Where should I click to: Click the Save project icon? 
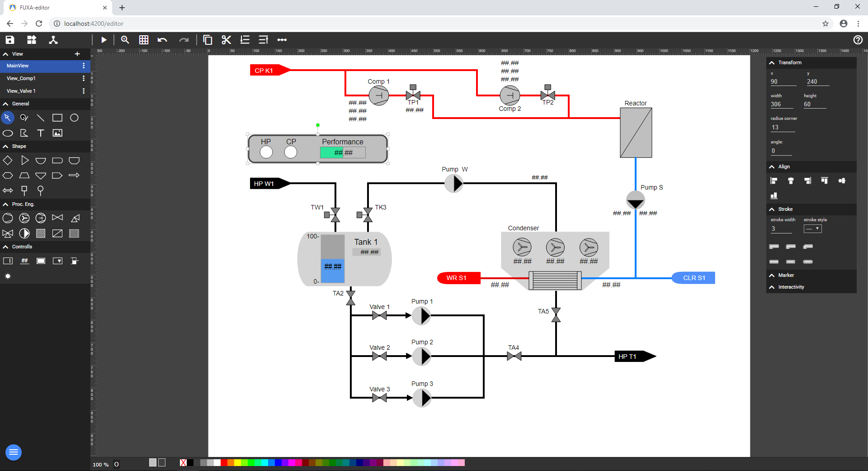click(10, 40)
